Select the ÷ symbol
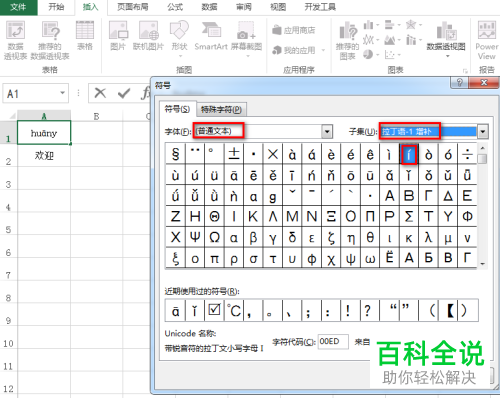This screenshot has width=500, height=398. point(467,154)
